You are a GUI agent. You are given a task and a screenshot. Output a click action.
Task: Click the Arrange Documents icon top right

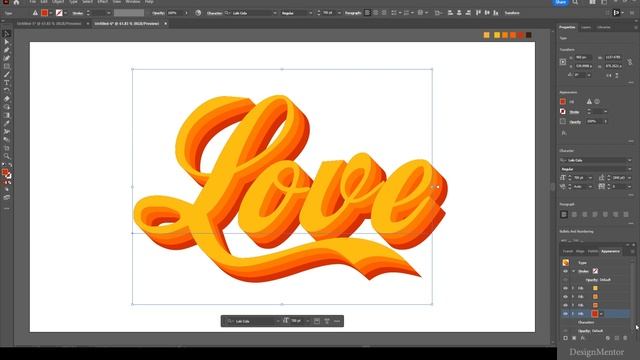592,2
